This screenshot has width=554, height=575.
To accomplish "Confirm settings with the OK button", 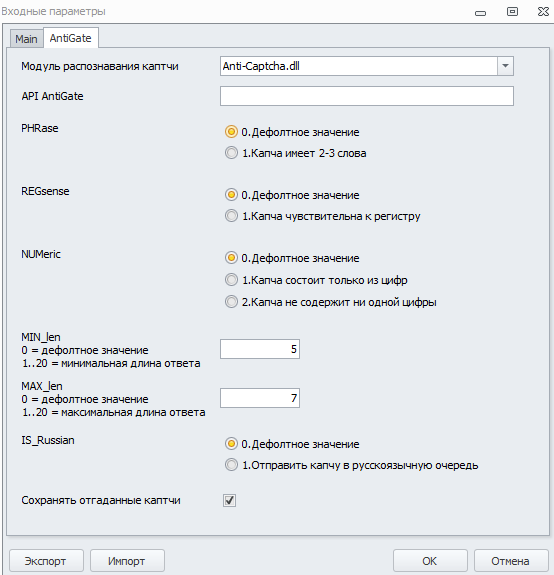I will point(430,561).
